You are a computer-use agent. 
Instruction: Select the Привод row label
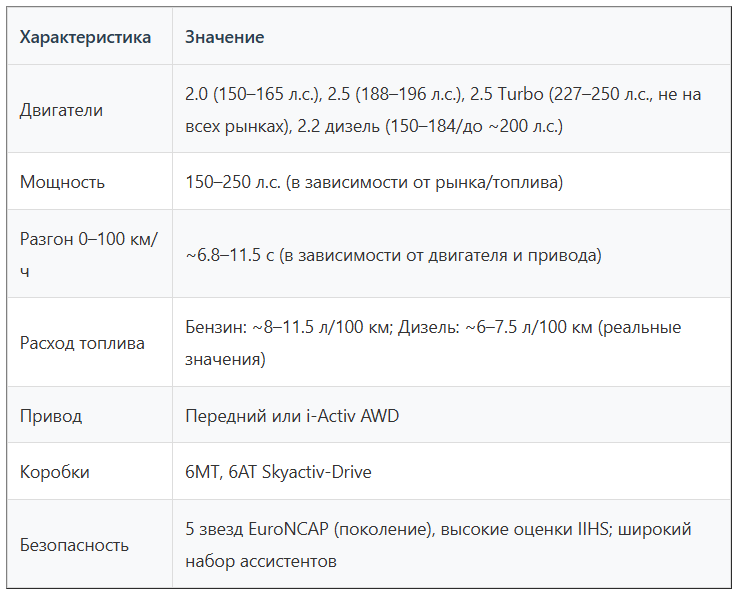tap(51, 416)
